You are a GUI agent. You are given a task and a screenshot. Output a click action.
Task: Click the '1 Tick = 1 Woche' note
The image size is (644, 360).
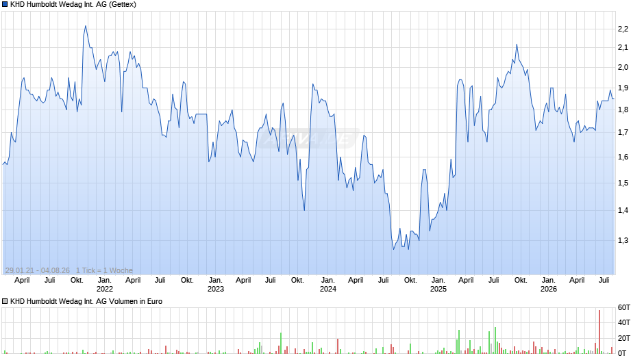tap(104, 270)
